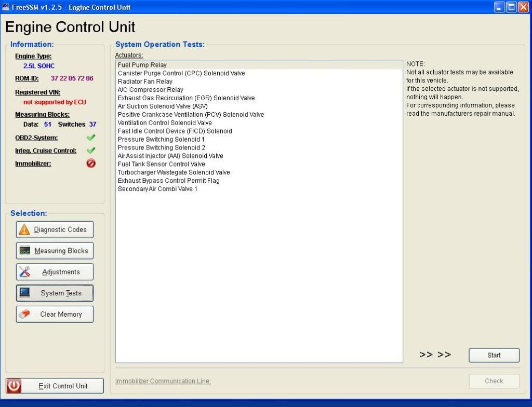Image resolution: width=532 pixels, height=407 pixels.
Task: Click the screen icon on System Tests
Action: pos(25,293)
